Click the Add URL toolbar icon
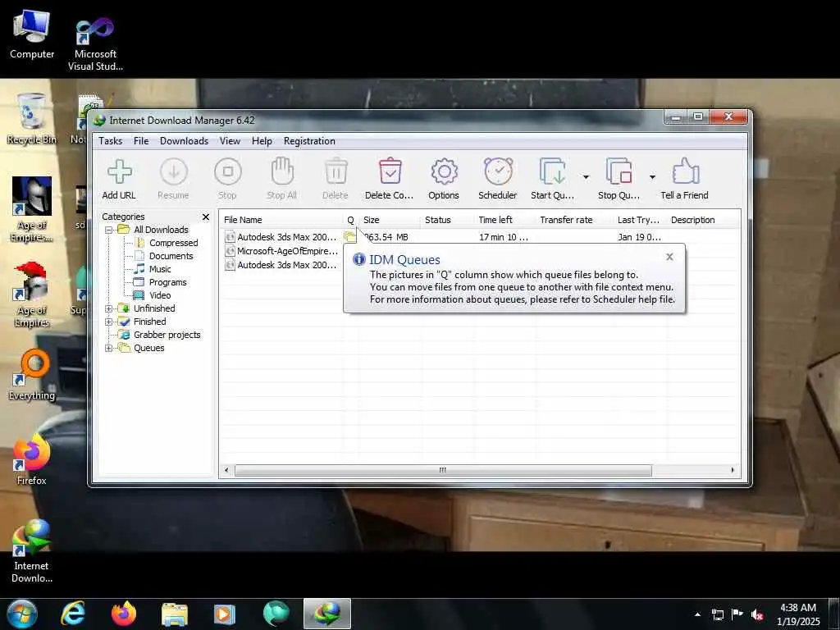The width and height of the screenshot is (840, 630). [119, 172]
